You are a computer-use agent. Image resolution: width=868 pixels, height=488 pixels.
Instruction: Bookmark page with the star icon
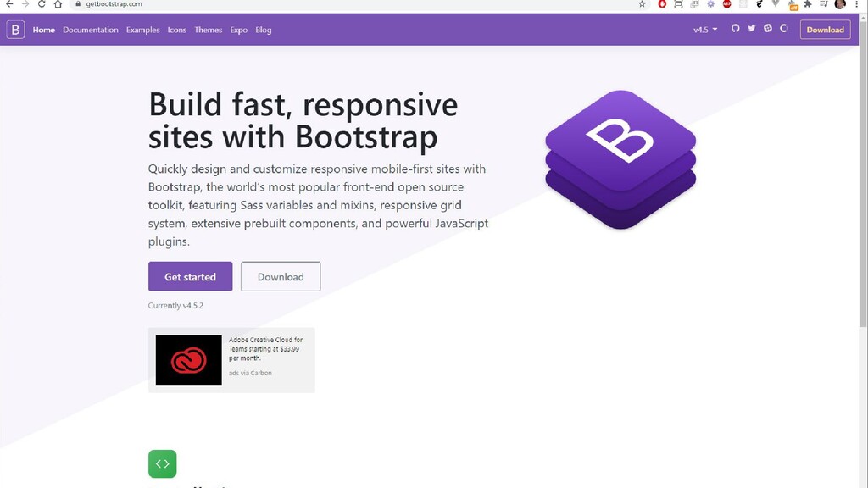(x=643, y=4)
